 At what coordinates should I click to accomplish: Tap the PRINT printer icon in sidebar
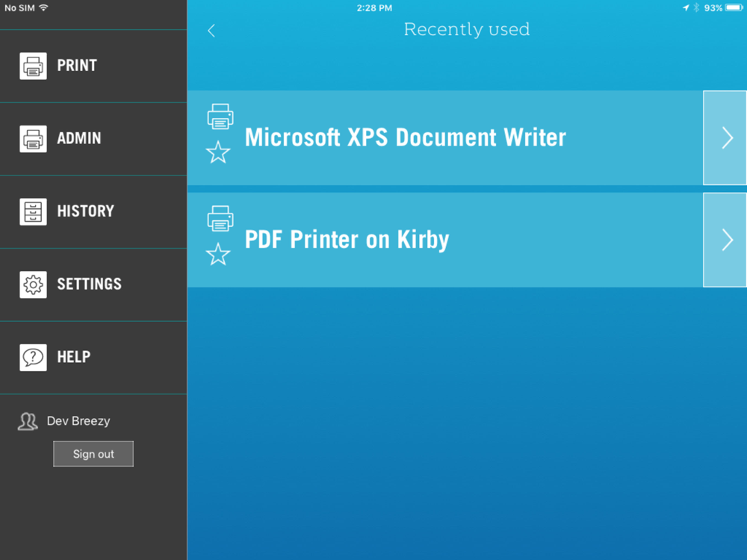coord(33,66)
